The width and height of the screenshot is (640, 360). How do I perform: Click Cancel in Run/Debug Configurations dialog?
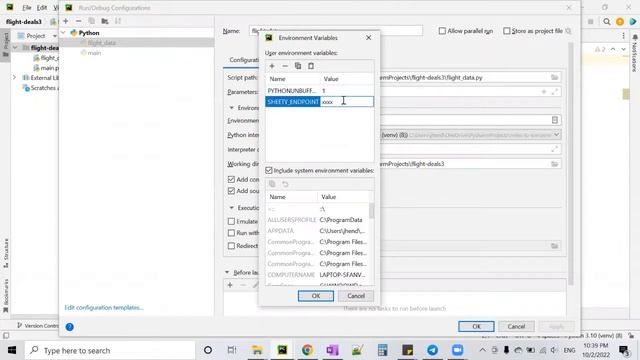point(516,327)
